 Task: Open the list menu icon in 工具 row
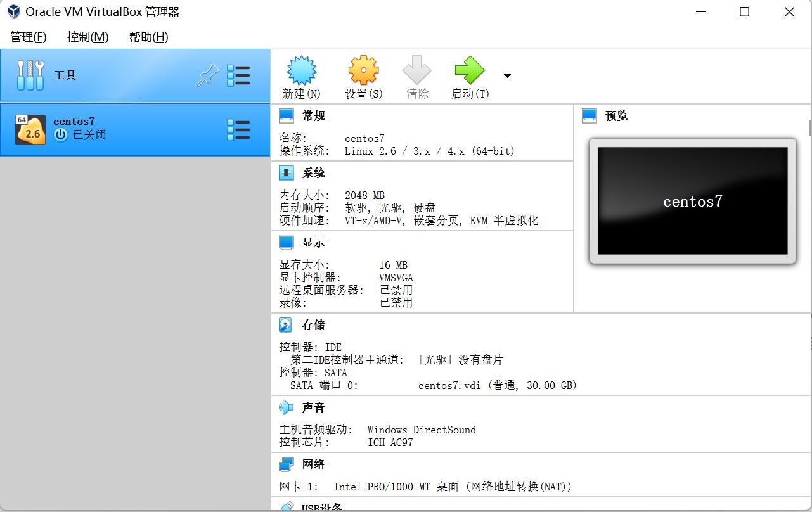click(x=238, y=75)
